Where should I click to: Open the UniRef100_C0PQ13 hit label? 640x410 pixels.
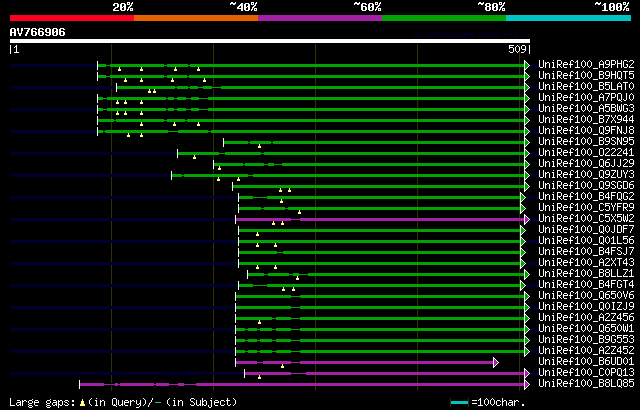pyautogui.click(x=586, y=373)
